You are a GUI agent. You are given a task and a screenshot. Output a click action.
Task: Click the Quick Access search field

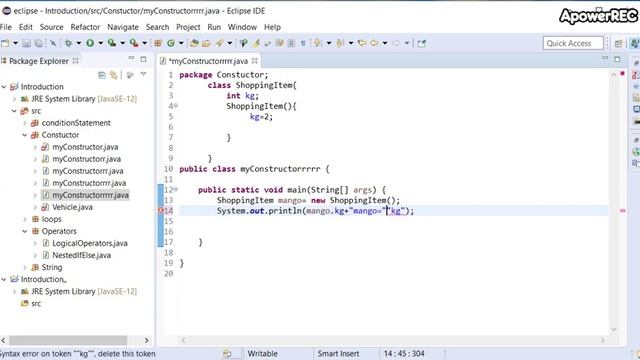573,43
